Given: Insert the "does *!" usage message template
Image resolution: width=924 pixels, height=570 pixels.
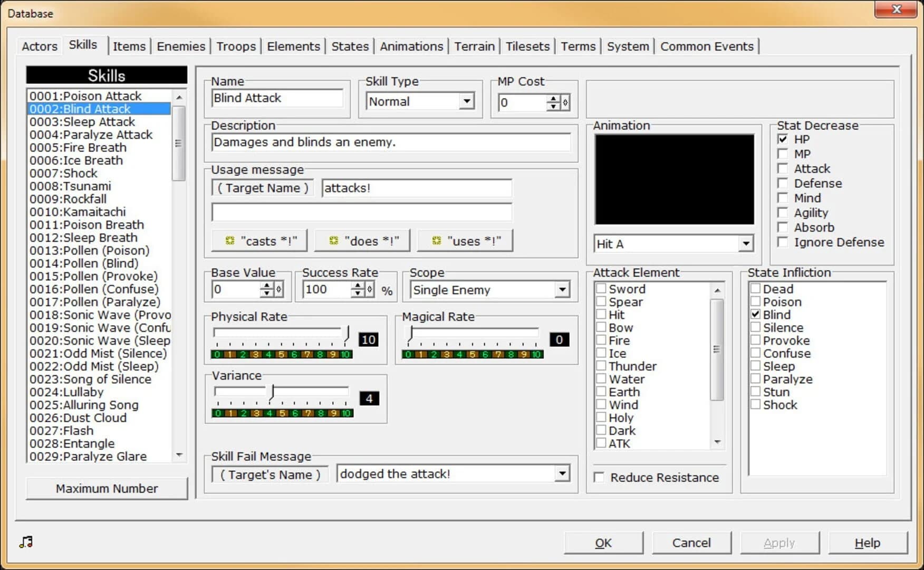Looking at the screenshot, I should [362, 240].
